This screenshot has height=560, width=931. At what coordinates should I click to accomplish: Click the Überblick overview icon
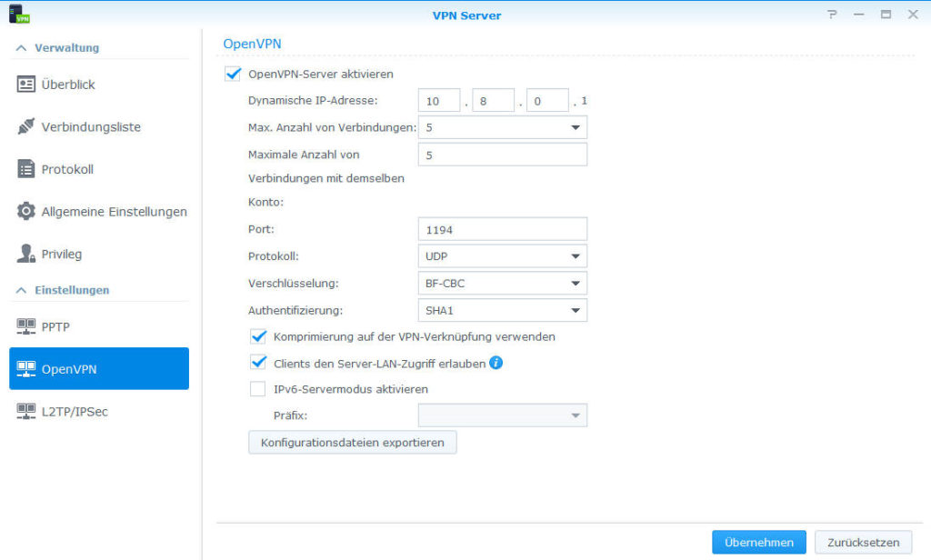coord(25,85)
